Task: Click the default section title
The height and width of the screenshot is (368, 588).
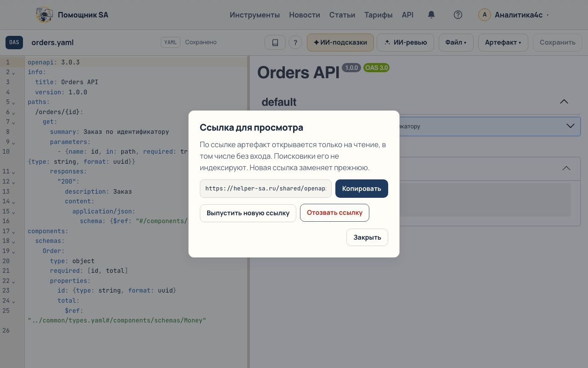Action: (x=279, y=102)
